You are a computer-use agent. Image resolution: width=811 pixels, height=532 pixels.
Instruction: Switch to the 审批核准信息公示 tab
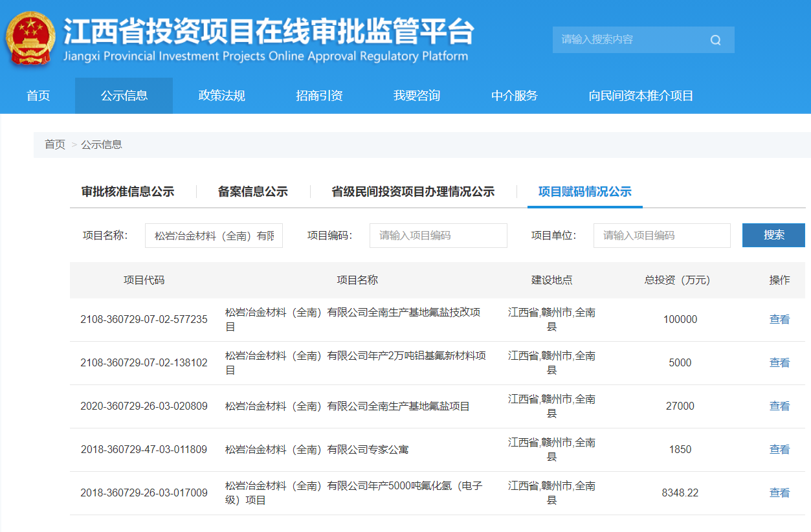[128, 192]
